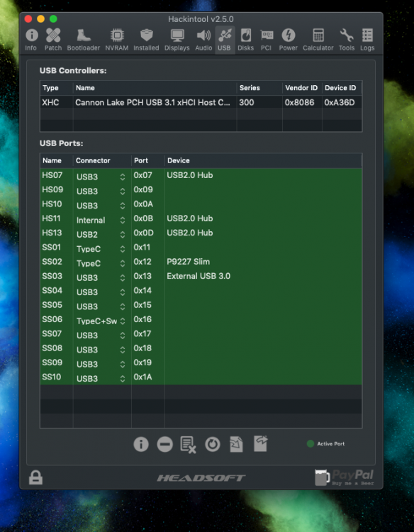Click the remove port minus icon

pyautogui.click(x=164, y=444)
